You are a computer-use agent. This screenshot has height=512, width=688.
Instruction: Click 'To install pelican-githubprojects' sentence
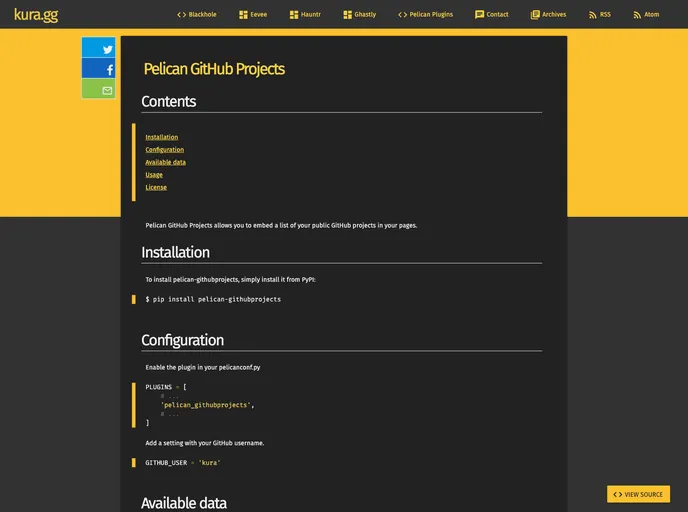point(230,279)
